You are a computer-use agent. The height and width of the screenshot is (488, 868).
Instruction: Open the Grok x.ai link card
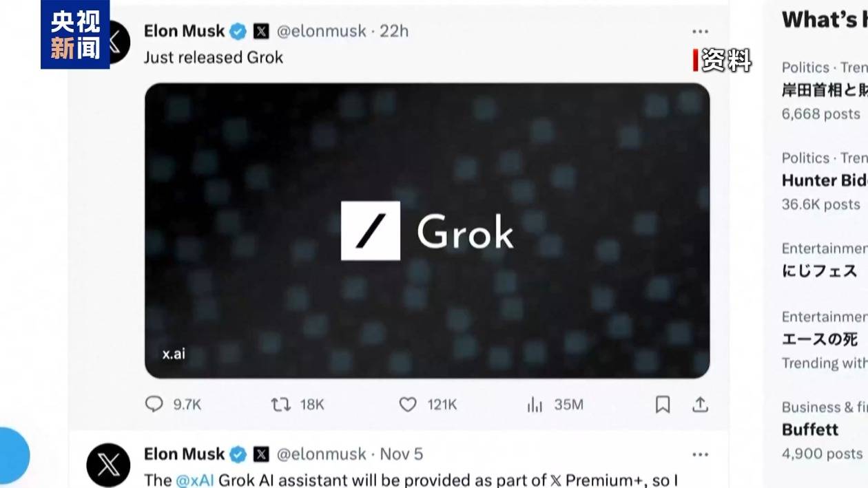coord(426,231)
